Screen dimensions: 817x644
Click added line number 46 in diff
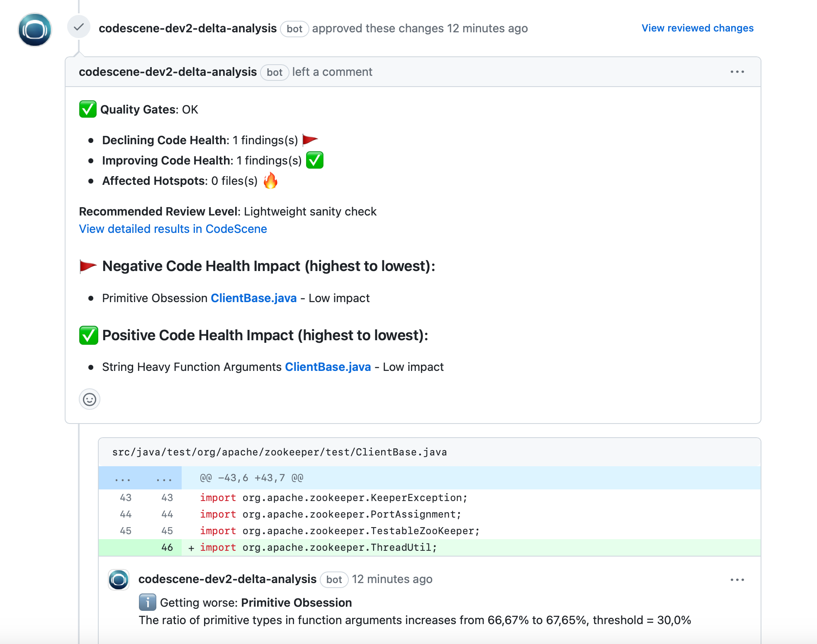(167, 548)
